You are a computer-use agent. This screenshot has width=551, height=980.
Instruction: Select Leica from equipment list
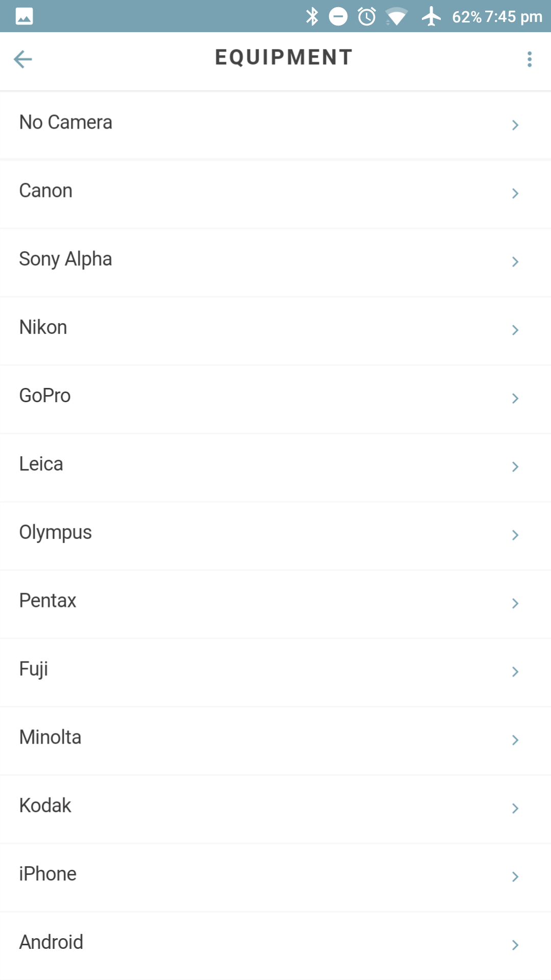[41, 464]
